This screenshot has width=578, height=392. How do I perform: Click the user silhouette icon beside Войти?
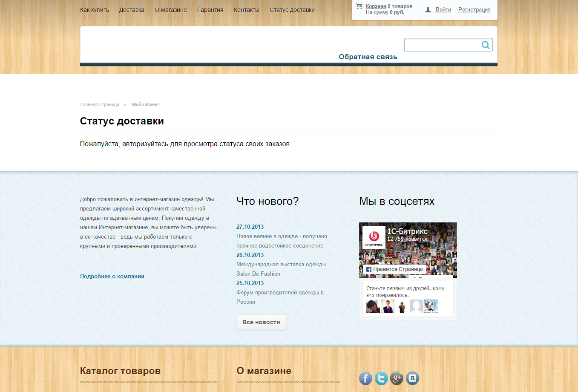(428, 9)
